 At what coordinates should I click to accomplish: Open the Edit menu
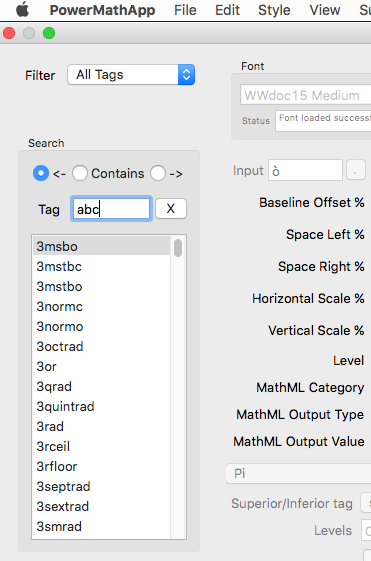click(x=227, y=10)
